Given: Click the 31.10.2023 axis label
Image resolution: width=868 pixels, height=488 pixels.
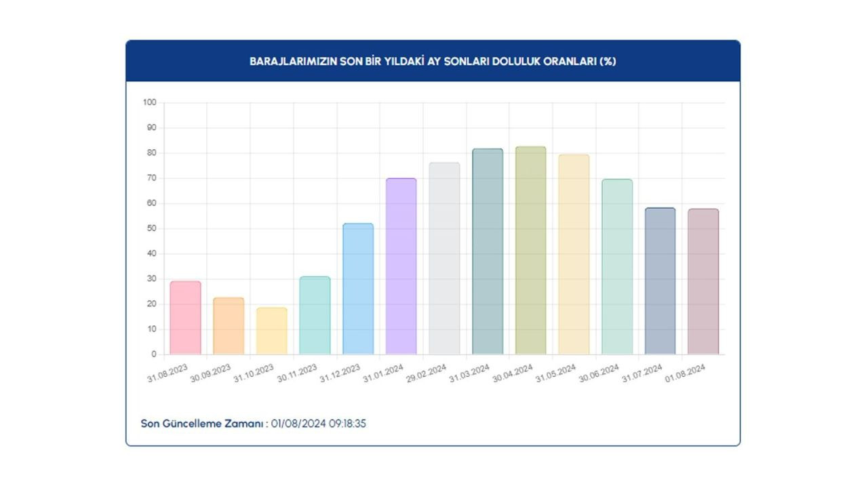Looking at the screenshot, I should (x=254, y=373).
